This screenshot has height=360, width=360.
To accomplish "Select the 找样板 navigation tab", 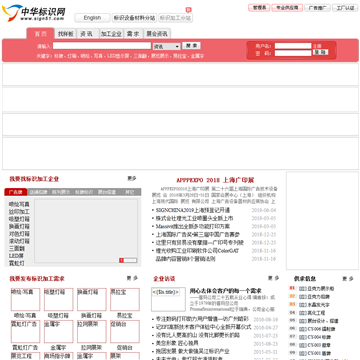I will click(65, 34).
